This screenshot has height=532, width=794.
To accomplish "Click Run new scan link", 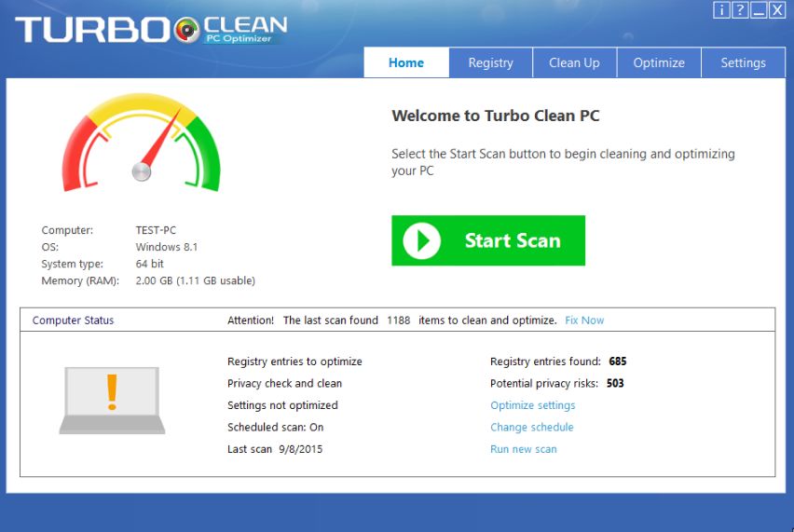I will pyautogui.click(x=523, y=449).
